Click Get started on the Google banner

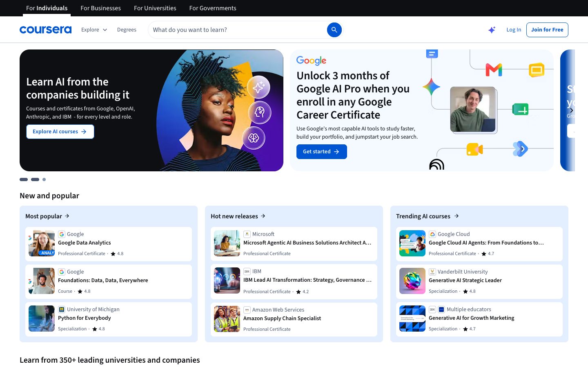click(x=322, y=152)
